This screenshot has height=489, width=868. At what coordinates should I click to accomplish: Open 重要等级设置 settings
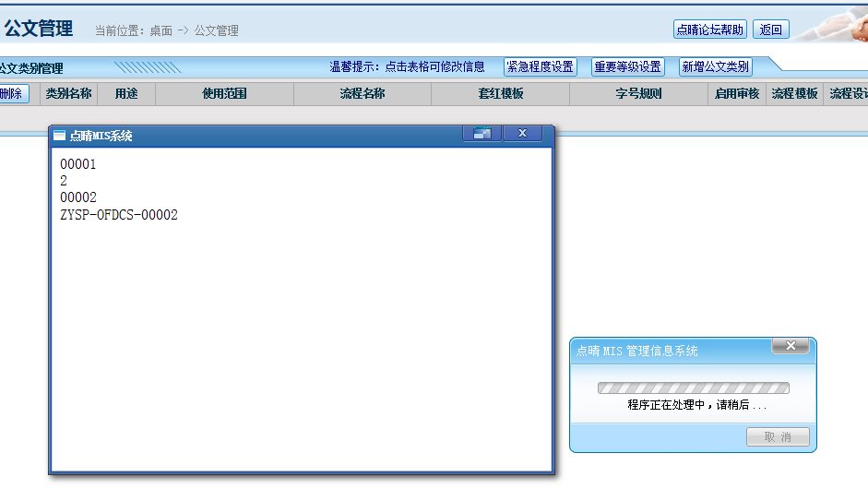(627, 67)
